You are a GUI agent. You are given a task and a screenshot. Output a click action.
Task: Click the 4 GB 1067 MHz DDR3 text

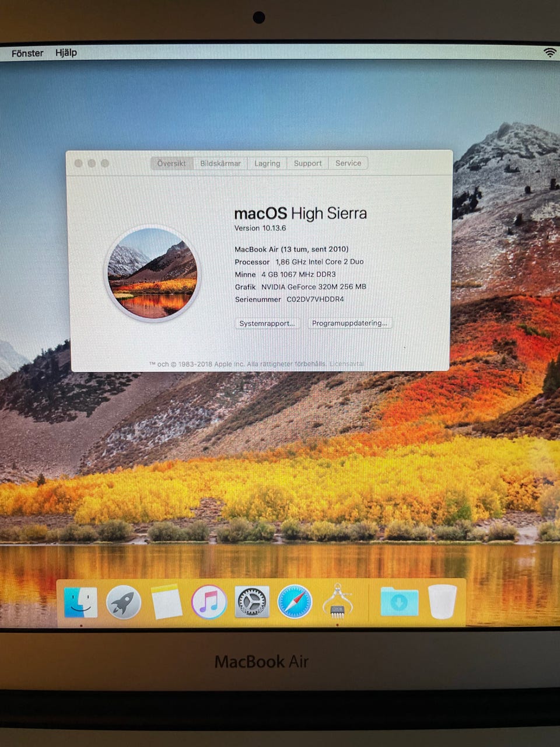click(298, 274)
